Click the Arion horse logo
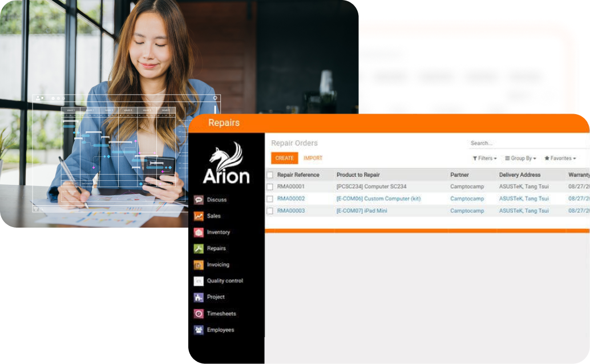This screenshot has height=364, width=590. [x=226, y=163]
